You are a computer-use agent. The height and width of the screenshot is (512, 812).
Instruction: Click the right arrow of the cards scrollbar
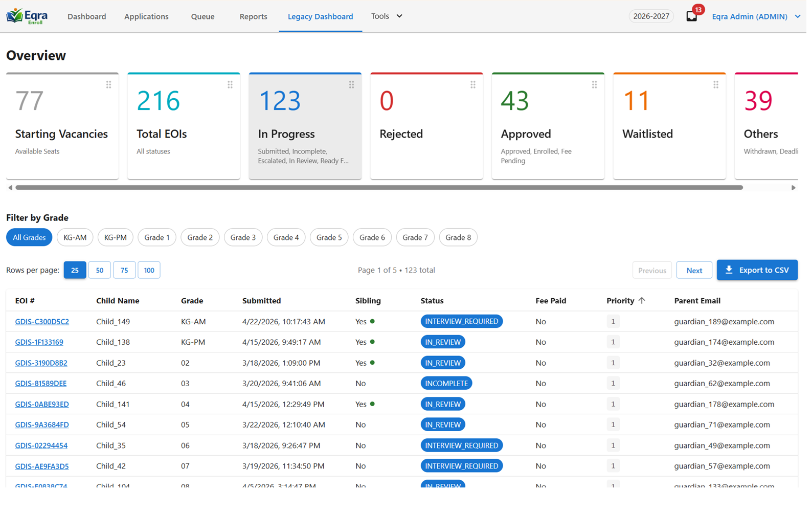tap(794, 188)
